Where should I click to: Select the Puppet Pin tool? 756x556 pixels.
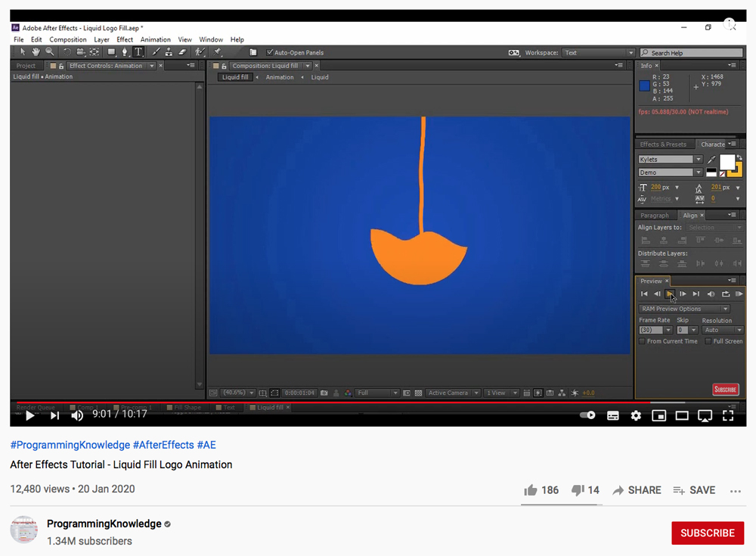218,52
